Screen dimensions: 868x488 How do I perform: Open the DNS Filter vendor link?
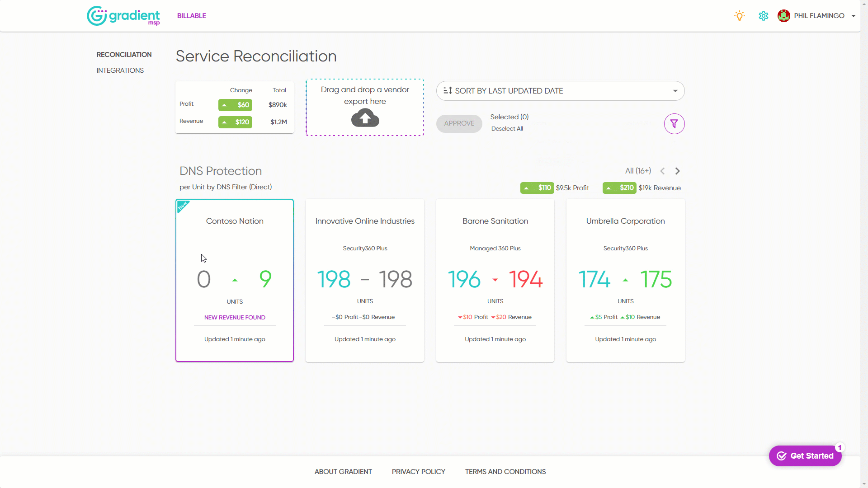tap(231, 187)
